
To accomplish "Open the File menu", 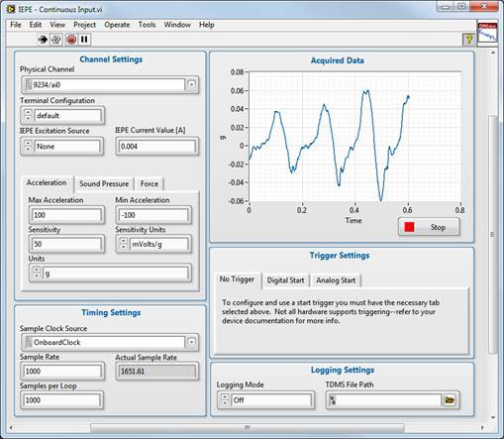I will (x=16, y=25).
